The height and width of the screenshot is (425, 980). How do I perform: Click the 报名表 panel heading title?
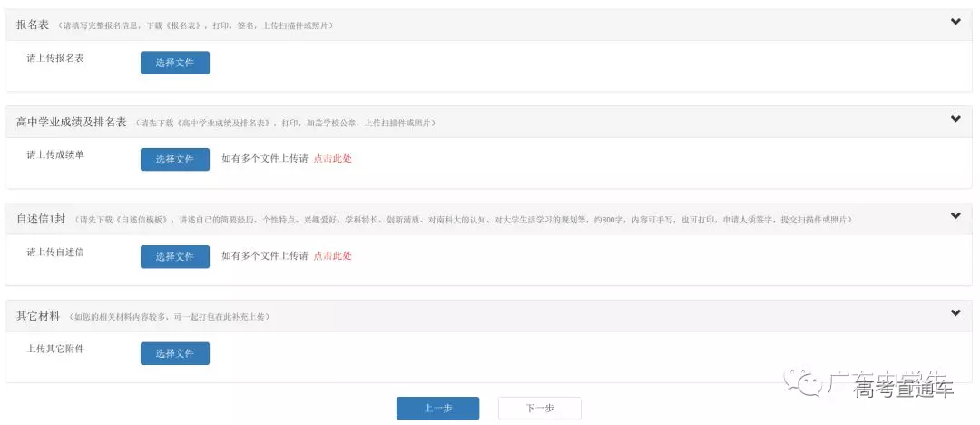(x=34, y=25)
